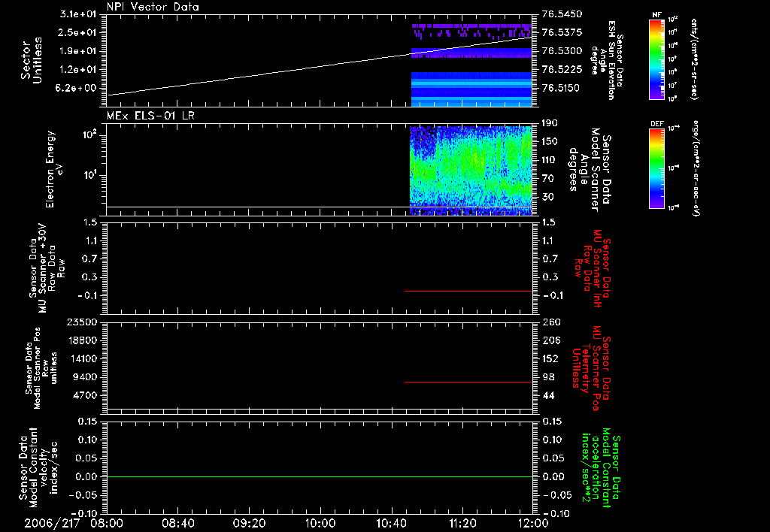Screen dimensions: 770x532
Task: Click the 2006/217 08:00 start time label
Action: pos(73,523)
